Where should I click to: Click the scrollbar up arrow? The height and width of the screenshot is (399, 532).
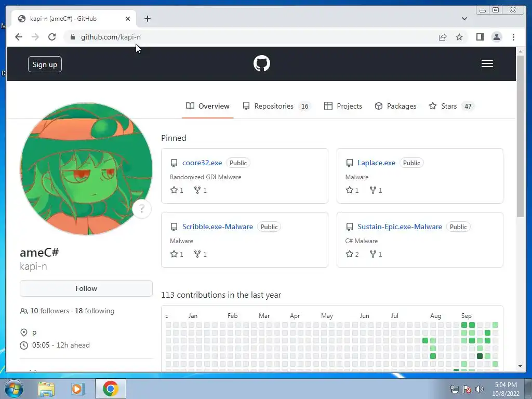tap(520, 51)
